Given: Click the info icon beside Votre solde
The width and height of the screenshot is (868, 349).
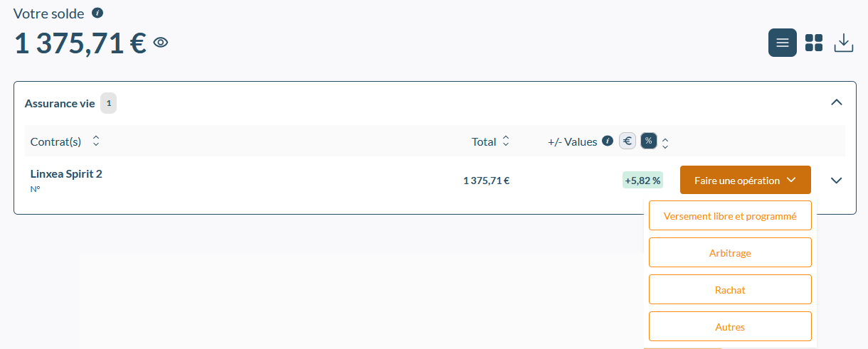Looking at the screenshot, I should 98,13.
